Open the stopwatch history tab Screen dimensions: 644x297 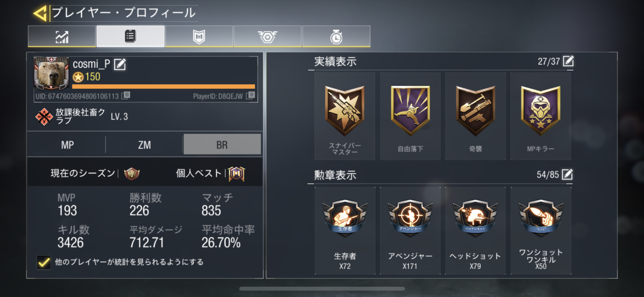coord(336,36)
